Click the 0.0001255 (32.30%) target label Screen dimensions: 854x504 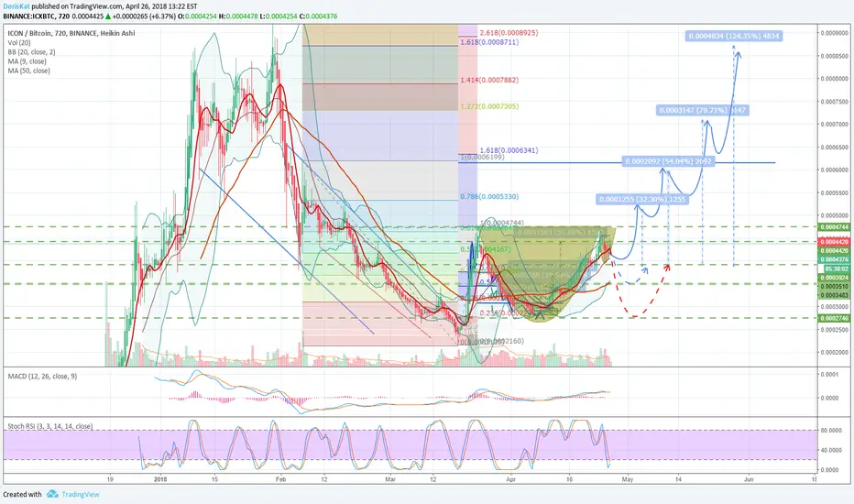pos(642,200)
